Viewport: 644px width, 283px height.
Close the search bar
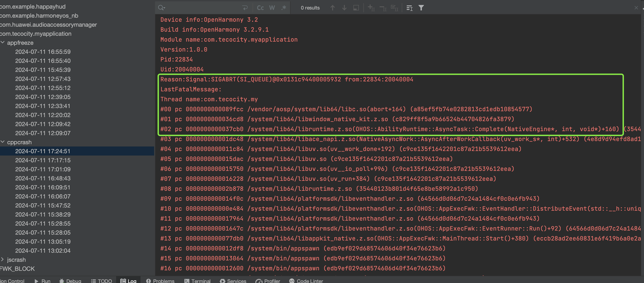(x=636, y=8)
